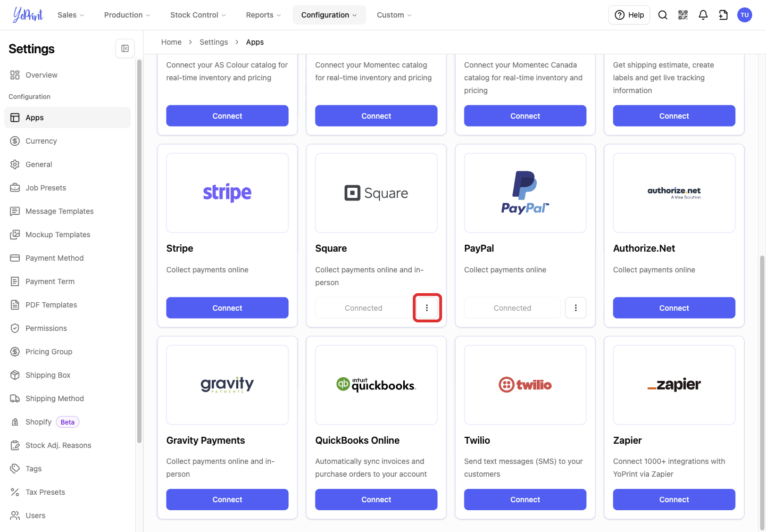766x532 pixels.
Task: Open Mockup Templates settings
Action: pos(68,235)
